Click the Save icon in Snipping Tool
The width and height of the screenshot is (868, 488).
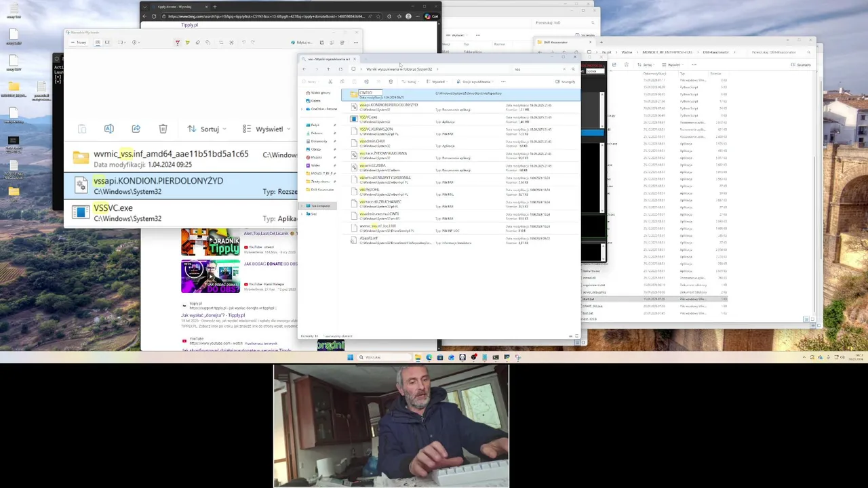(321, 43)
